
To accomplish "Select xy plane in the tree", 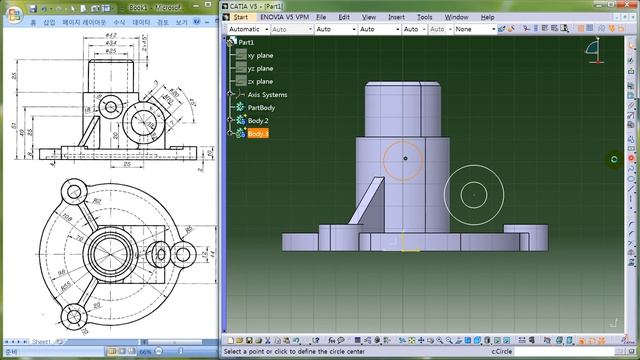I will coord(260,55).
